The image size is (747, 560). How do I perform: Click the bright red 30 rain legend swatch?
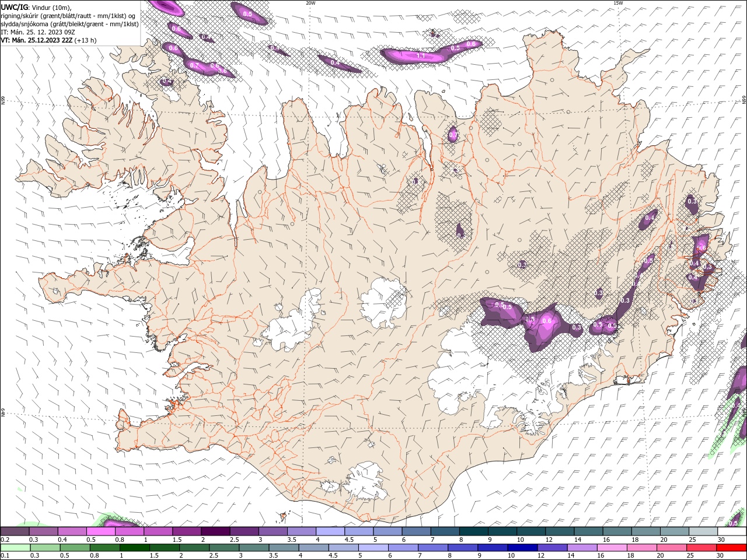click(732, 548)
